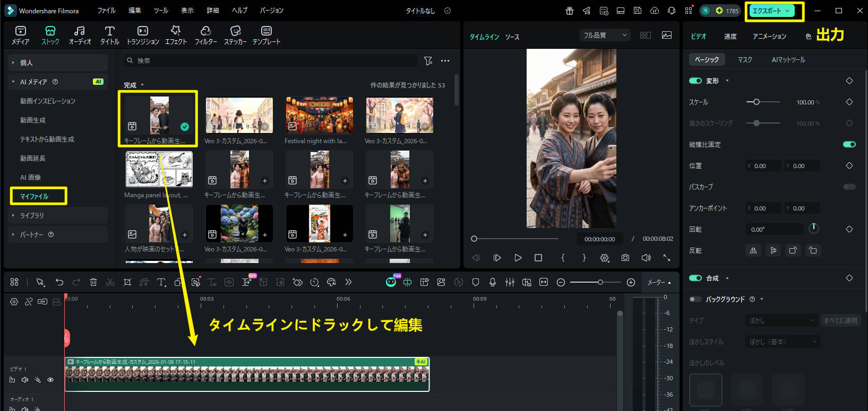The image size is (868, 411).
Task: Click the undo arrow in timeline toolbar
Action: [59, 282]
